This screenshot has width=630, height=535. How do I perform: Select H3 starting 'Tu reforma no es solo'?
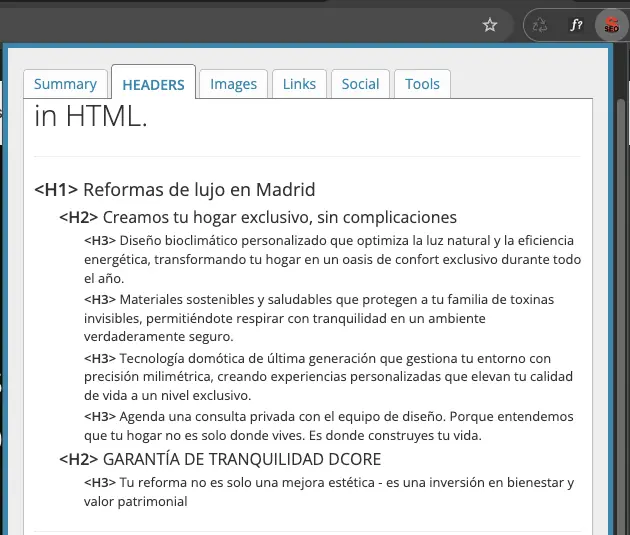328,492
